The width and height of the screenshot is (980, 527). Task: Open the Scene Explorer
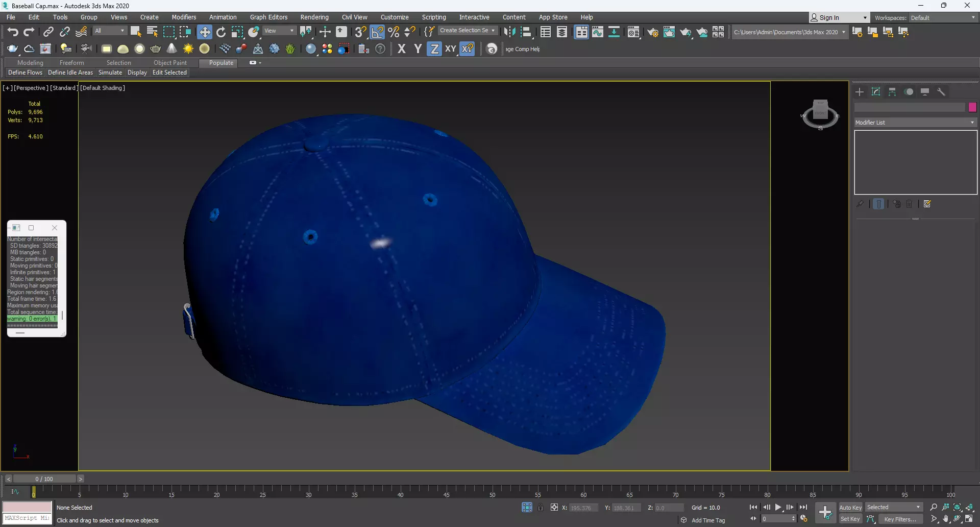coord(546,32)
